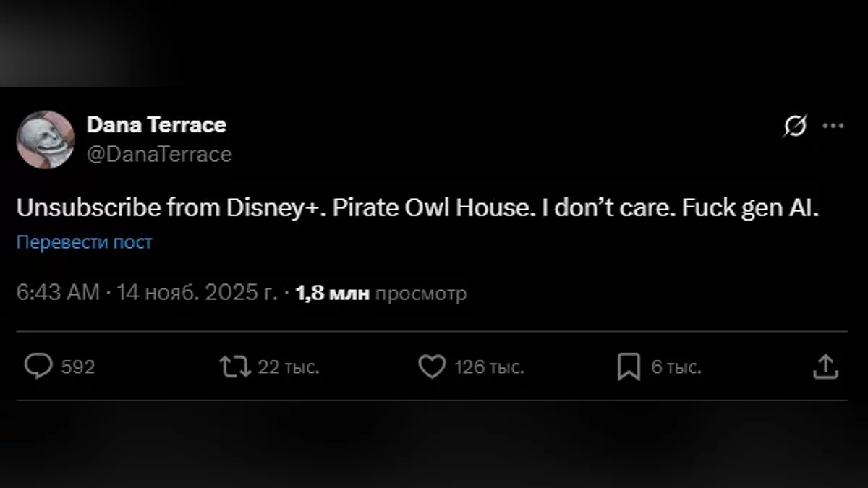
Task: Click the 'Перевести пост' translate link
Action: (85, 242)
